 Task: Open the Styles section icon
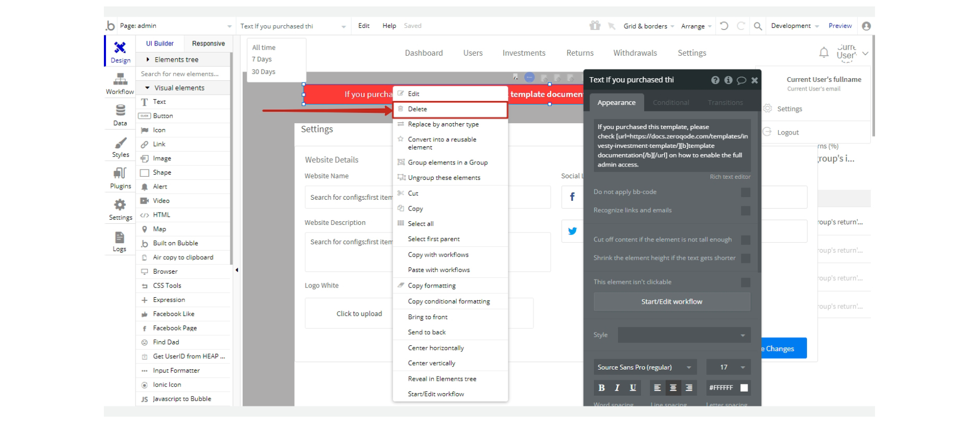coord(120,147)
